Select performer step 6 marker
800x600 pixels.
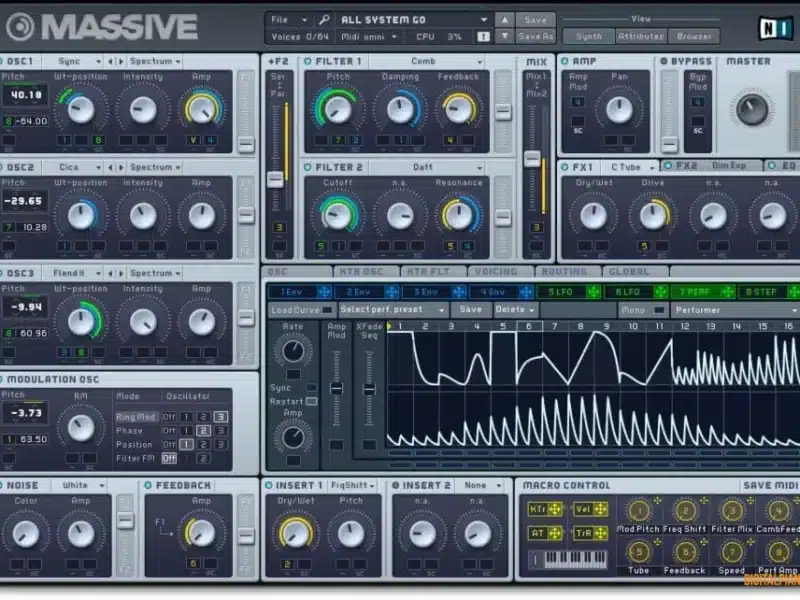529,326
